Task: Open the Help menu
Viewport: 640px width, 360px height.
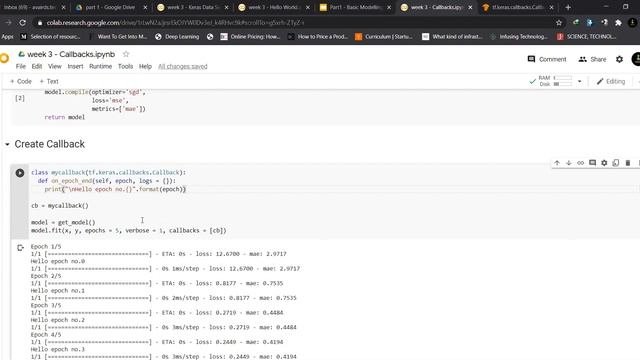Action: click(x=145, y=67)
